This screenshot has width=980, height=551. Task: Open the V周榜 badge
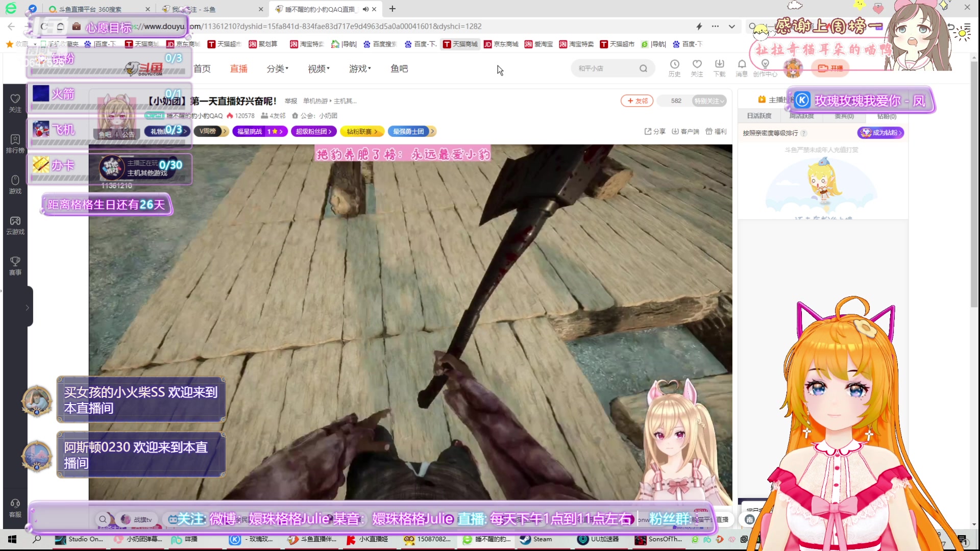click(211, 132)
